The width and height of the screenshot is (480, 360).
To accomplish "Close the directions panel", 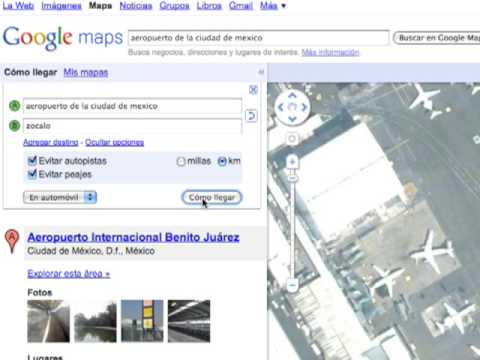I will pos(253,90).
